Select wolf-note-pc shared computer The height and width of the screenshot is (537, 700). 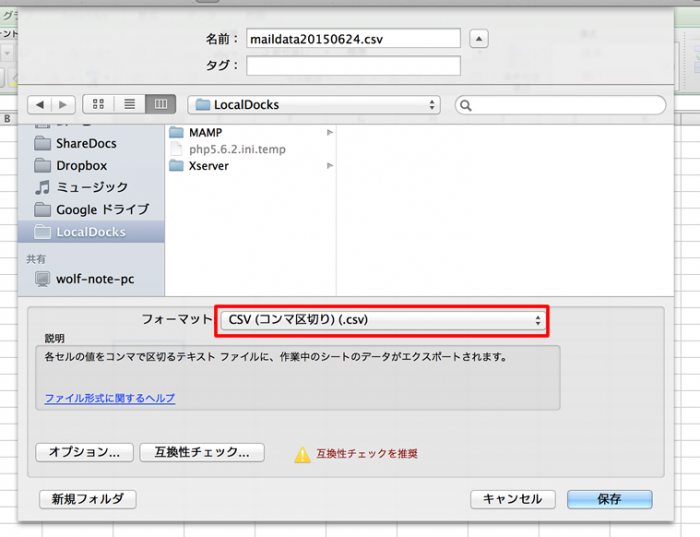click(x=91, y=279)
